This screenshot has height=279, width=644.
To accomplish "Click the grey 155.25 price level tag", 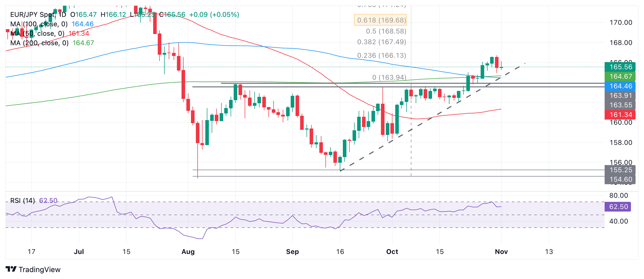I will point(620,170).
